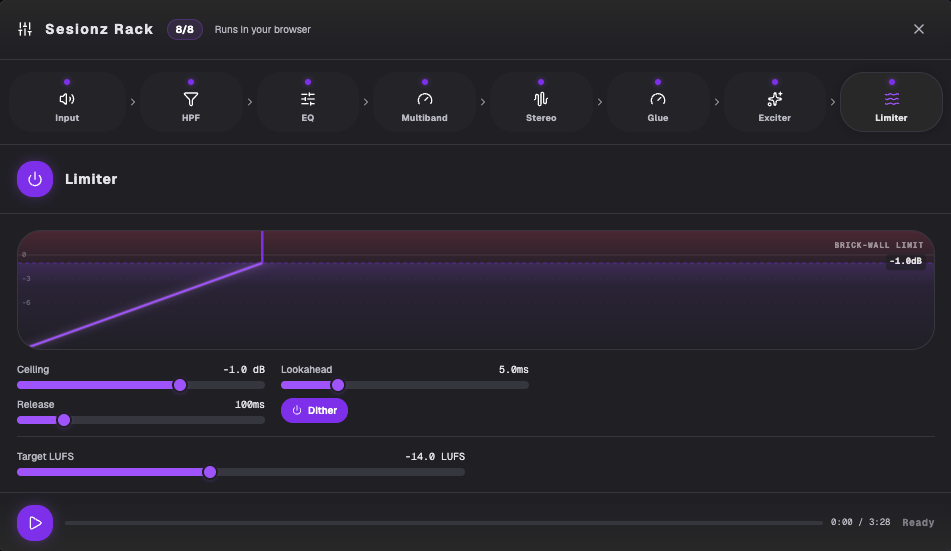The height and width of the screenshot is (551, 951).
Task: Open the Exciter stage
Action: 775,102
